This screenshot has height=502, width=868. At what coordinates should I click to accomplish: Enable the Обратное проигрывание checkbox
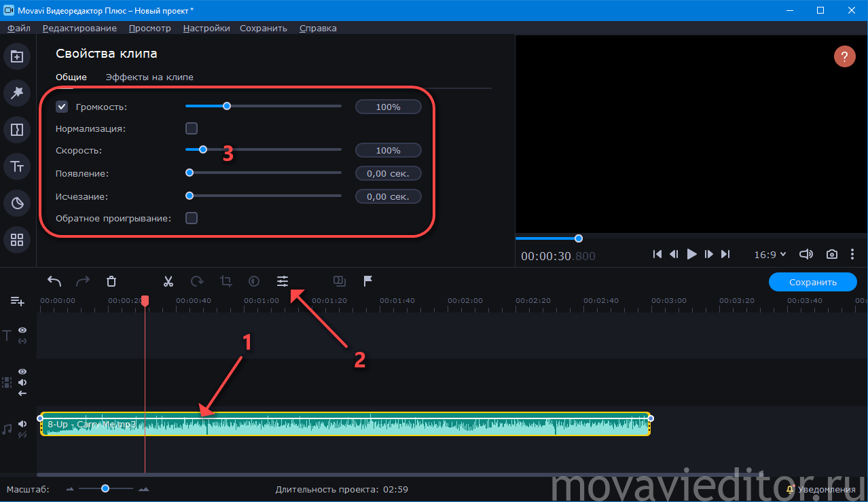192,218
